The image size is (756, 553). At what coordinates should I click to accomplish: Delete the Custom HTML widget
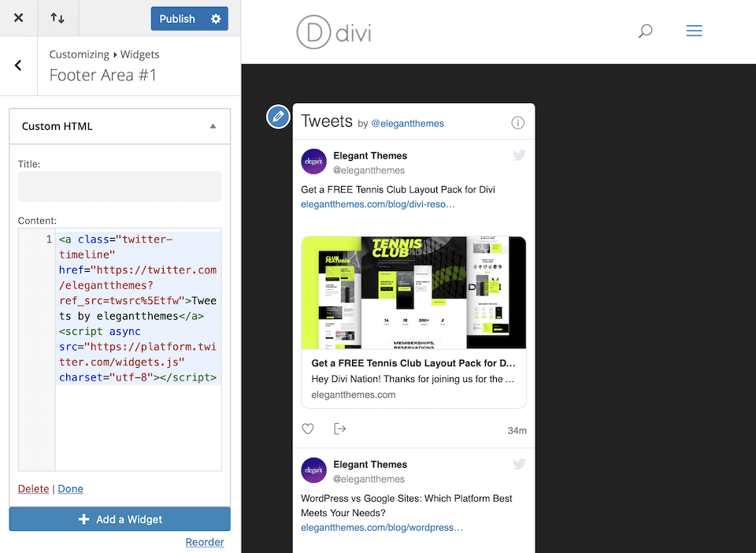[x=33, y=488]
